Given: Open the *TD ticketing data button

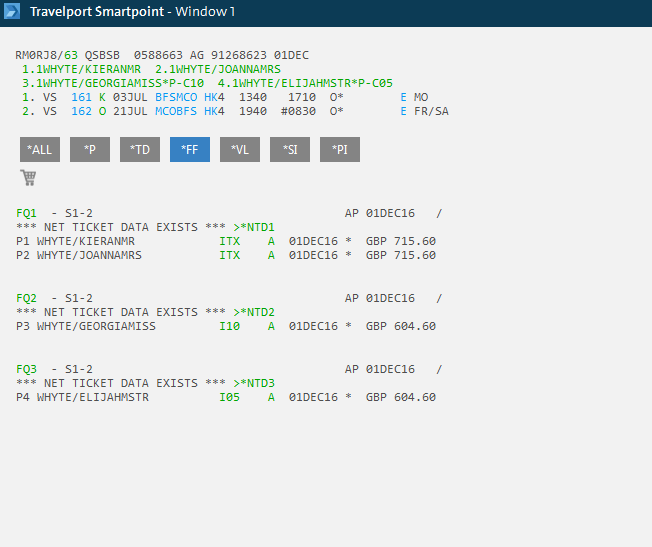Looking at the screenshot, I should coord(140,149).
